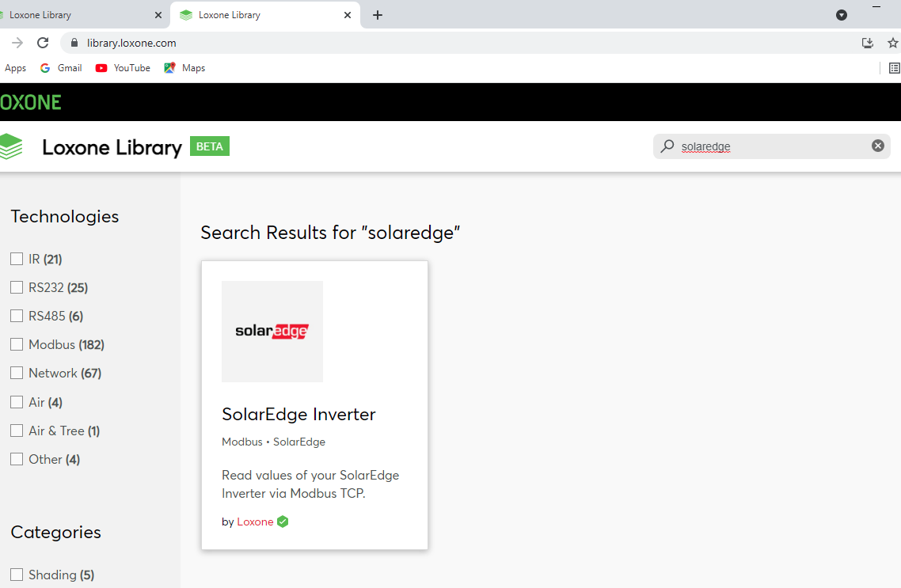The image size is (901, 588).
Task: Click the install app icon in address bar
Action: (868, 43)
